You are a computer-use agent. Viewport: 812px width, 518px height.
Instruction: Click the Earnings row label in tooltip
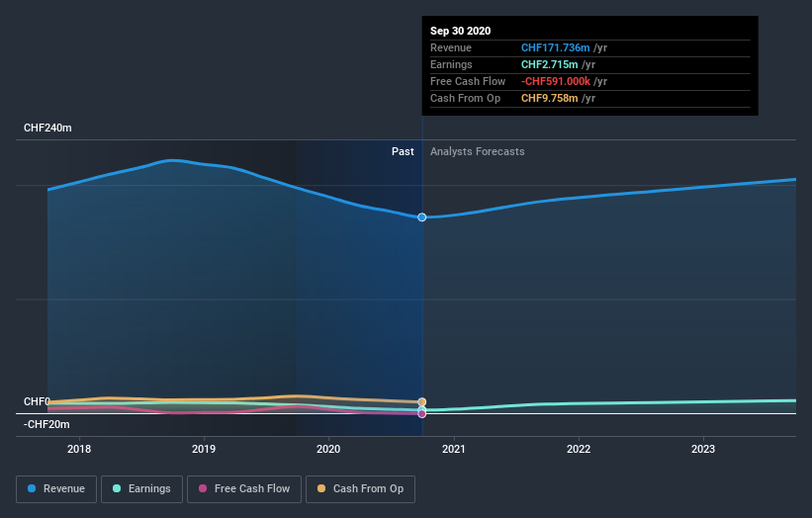tap(451, 64)
